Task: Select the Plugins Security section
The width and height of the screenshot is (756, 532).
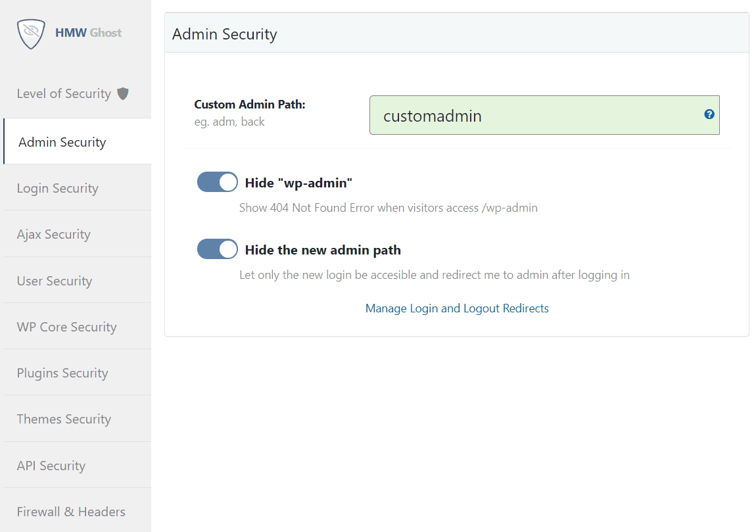Action: coord(62,372)
